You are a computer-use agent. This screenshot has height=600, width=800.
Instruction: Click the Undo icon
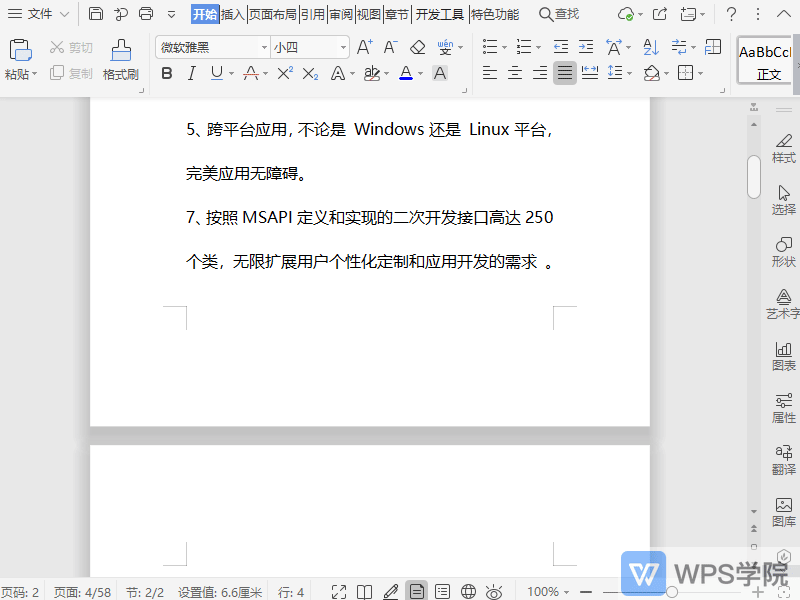pos(121,14)
